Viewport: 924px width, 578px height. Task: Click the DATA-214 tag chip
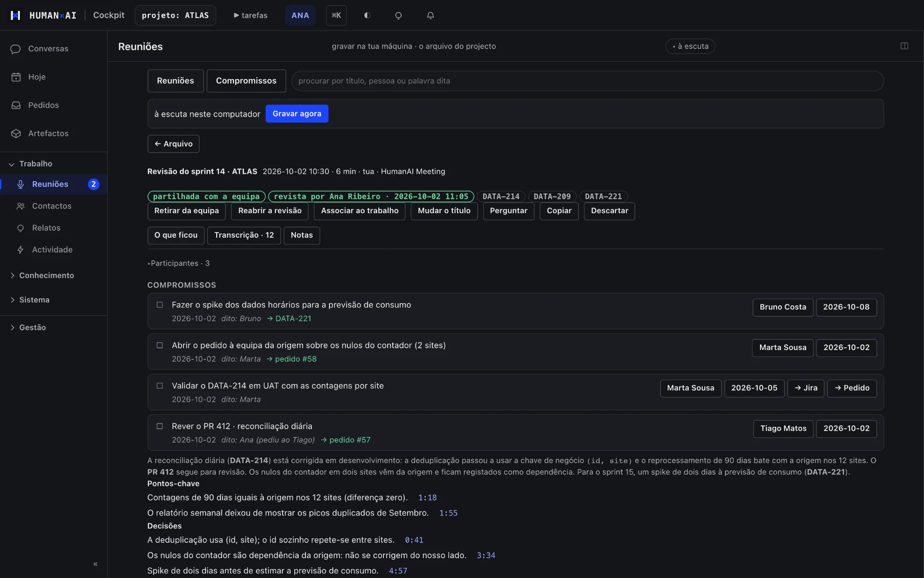501,197
